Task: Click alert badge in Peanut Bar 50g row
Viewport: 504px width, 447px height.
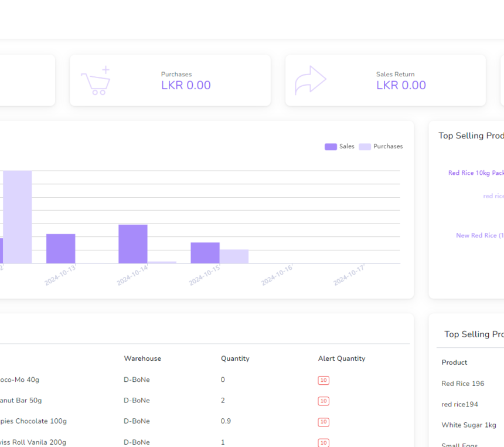Action: click(x=323, y=401)
